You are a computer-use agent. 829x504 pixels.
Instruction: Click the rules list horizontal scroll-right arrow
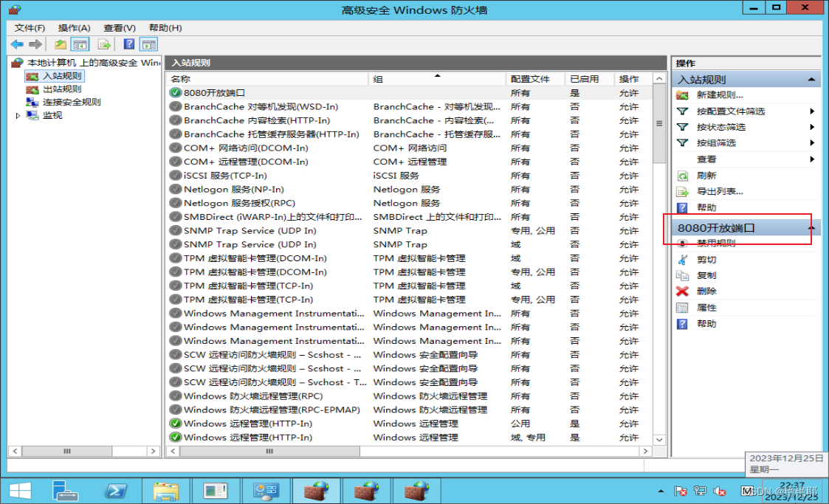coord(645,451)
